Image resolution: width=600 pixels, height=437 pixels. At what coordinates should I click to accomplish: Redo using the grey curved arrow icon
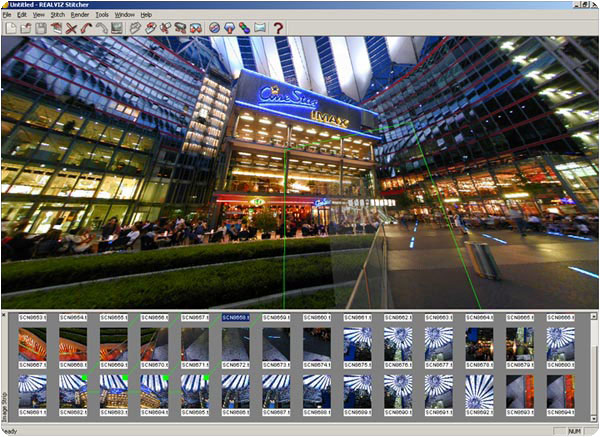pos(101,28)
